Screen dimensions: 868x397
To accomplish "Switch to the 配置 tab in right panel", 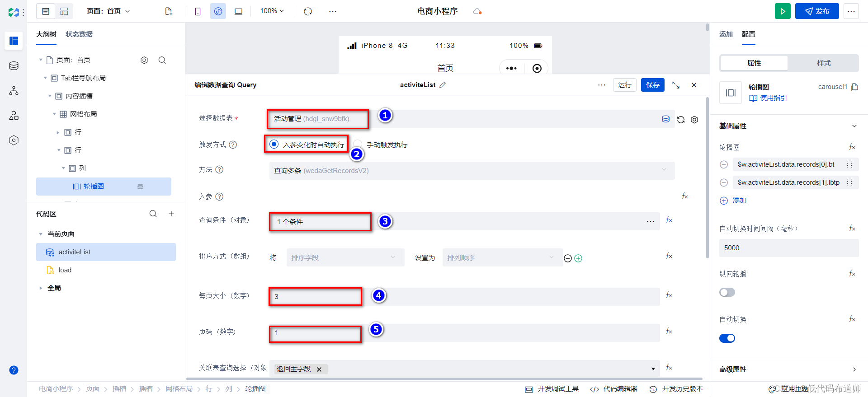I will click(x=749, y=34).
